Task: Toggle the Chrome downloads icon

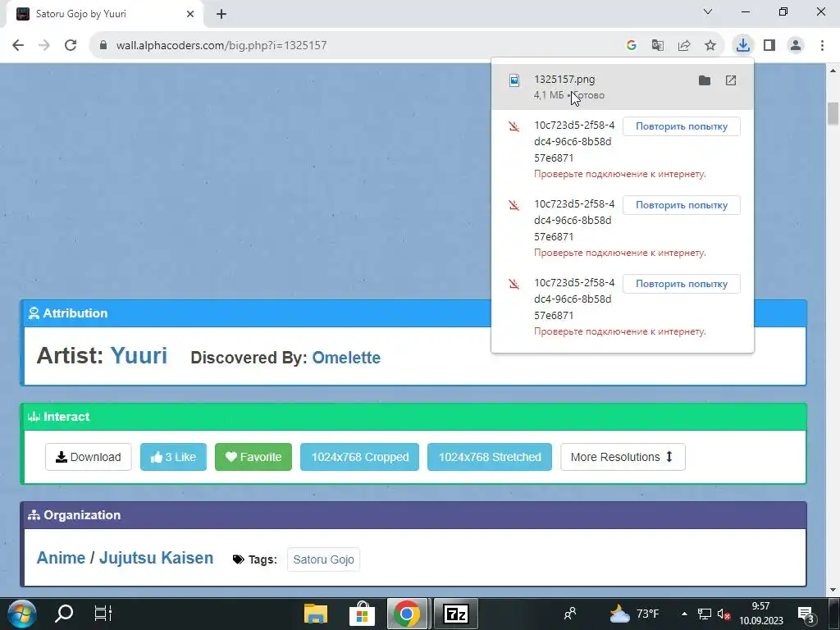Action: pyautogui.click(x=743, y=45)
